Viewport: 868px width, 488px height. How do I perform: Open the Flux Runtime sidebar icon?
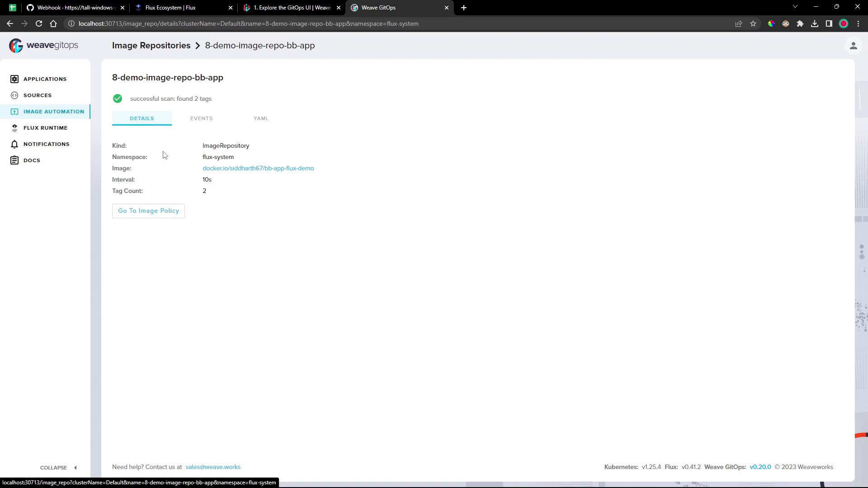14,128
